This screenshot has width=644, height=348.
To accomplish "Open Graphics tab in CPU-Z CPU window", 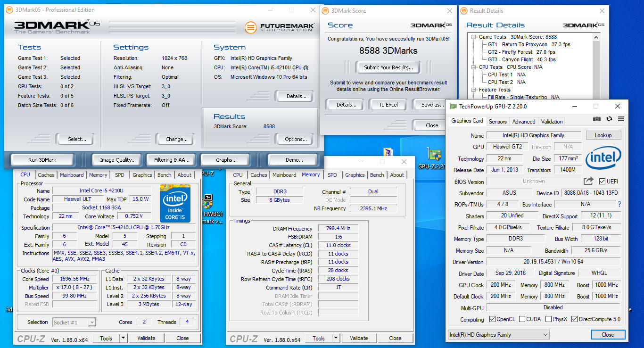I will pyautogui.click(x=142, y=175).
